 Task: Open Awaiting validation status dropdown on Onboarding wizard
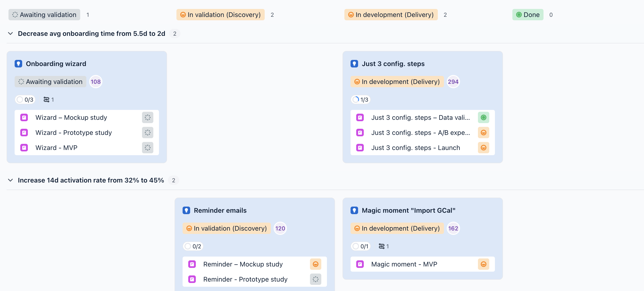[50, 82]
